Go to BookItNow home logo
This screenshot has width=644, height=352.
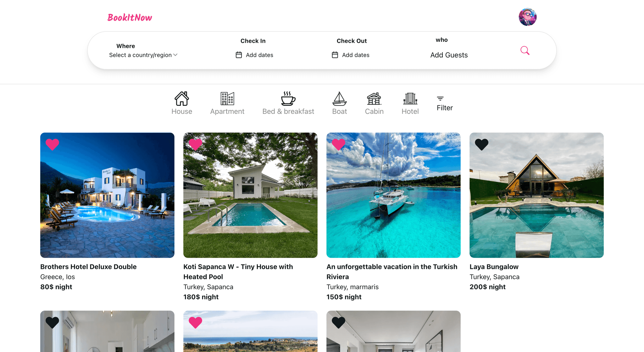tap(130, 18)
